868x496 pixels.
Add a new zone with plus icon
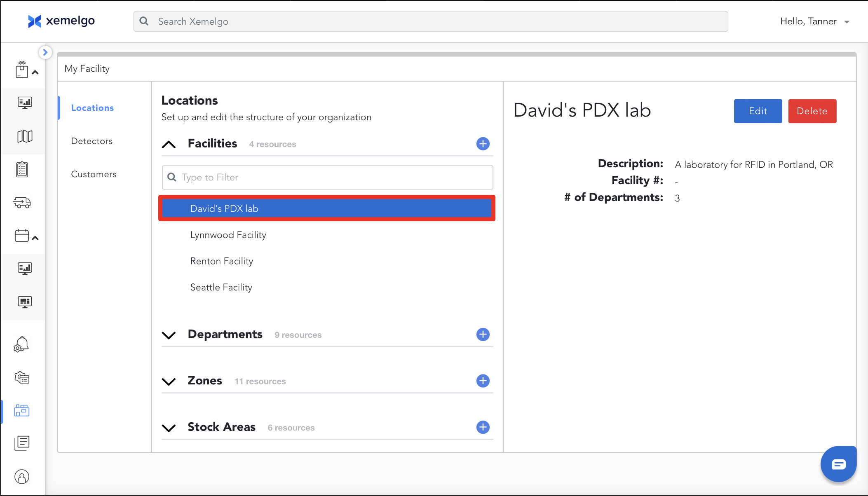click(x=483, y=381)
